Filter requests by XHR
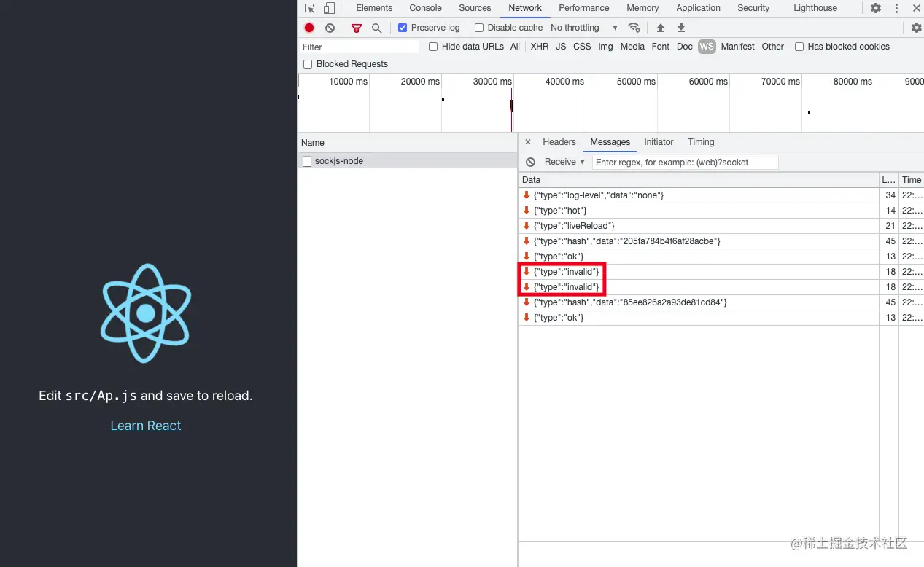924x567 pixels. coord(540,47)
